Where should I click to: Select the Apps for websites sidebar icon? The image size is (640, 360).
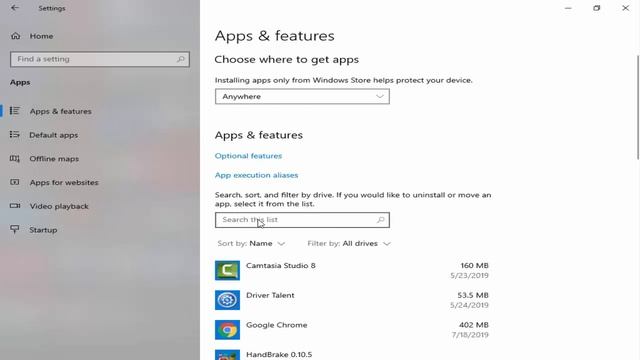(15, 182)
